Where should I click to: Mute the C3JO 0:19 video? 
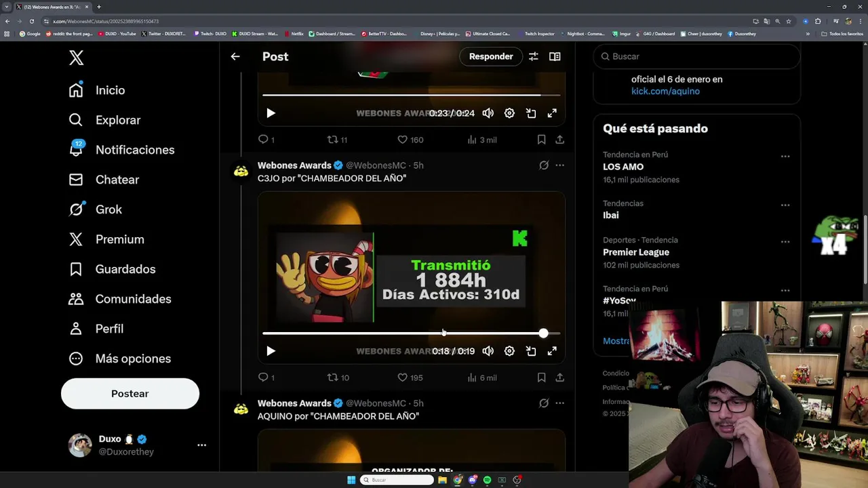pos(488,351)
